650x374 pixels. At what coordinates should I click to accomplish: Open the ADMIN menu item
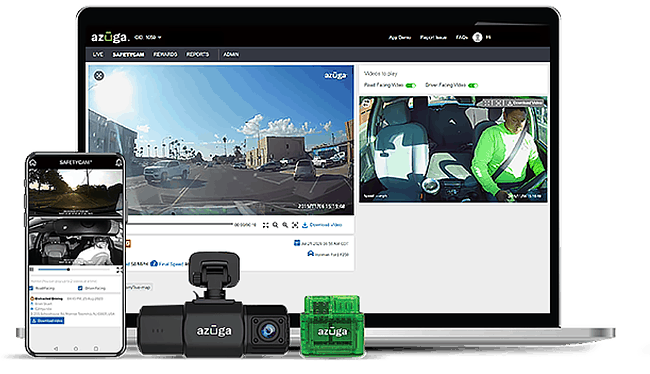tap(231, 54)
